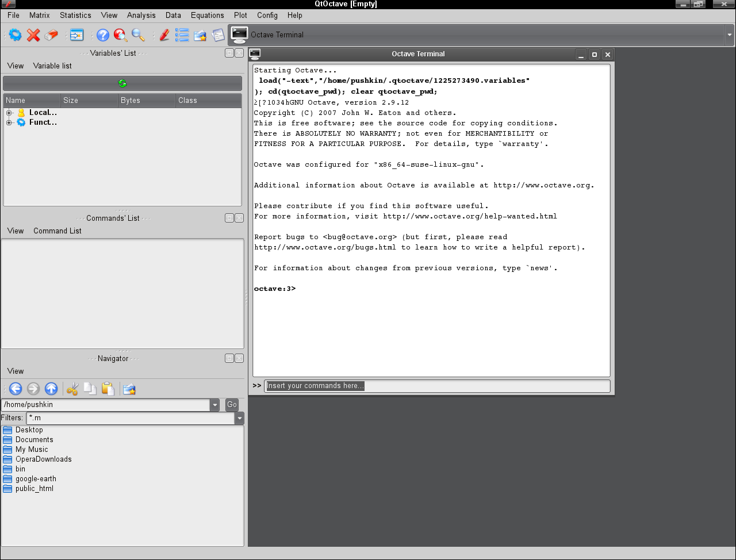Float the Variables' List panel

tap(229, 53)
